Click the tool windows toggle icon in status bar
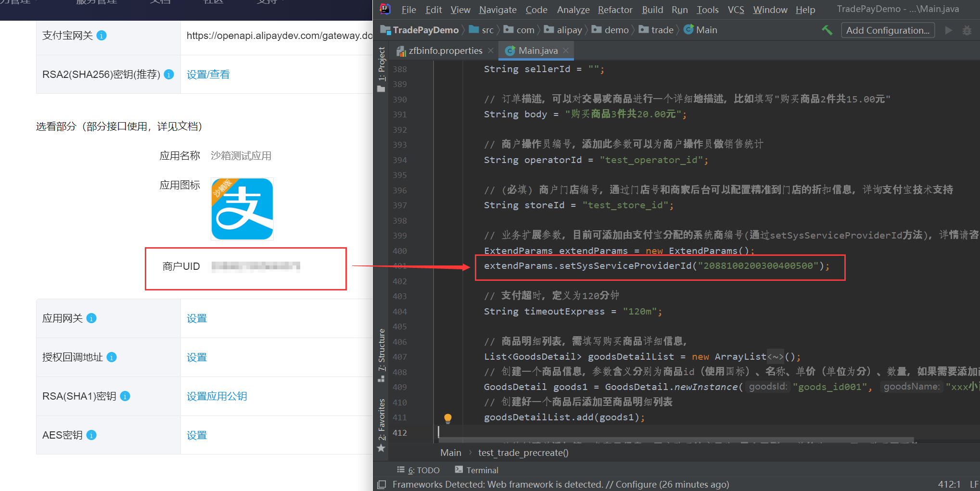Image resolution: width=980 pixels, height=491 pixels. click(x=382, y=484)
